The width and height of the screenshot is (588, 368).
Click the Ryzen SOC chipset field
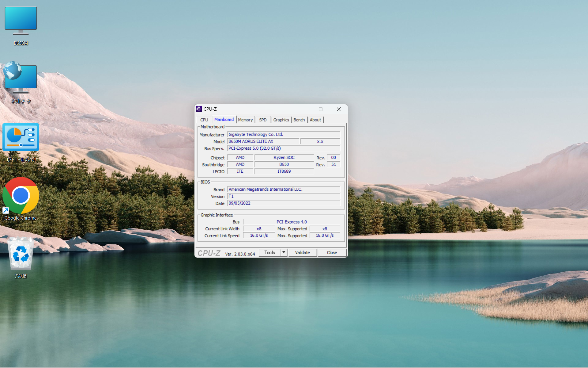tap(284, 157)
